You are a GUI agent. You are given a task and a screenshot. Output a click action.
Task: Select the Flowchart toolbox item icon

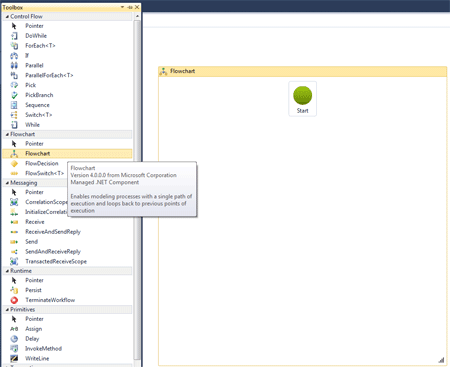point(14,154)
